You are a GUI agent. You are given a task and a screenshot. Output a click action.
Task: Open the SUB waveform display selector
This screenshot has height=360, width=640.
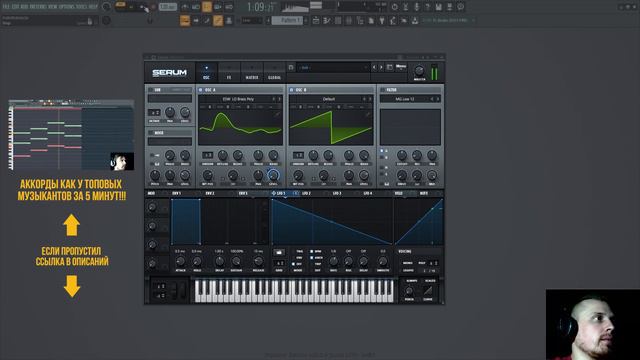click(x=170, y=99)
